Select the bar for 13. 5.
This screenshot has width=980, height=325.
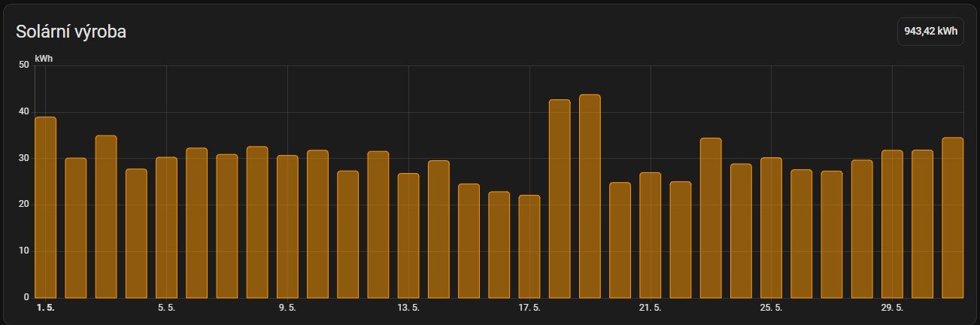pos(408,235)
